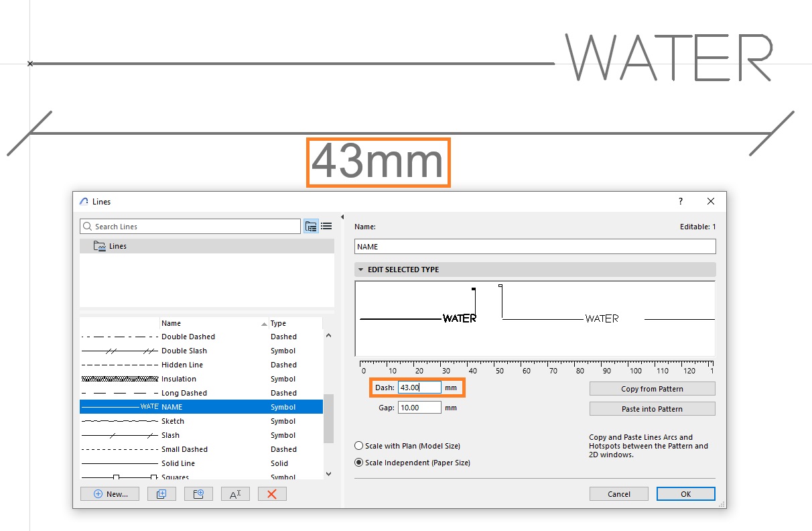Click the resize grip at dialog corner
The image size is (812, 531).
[722, 504]
